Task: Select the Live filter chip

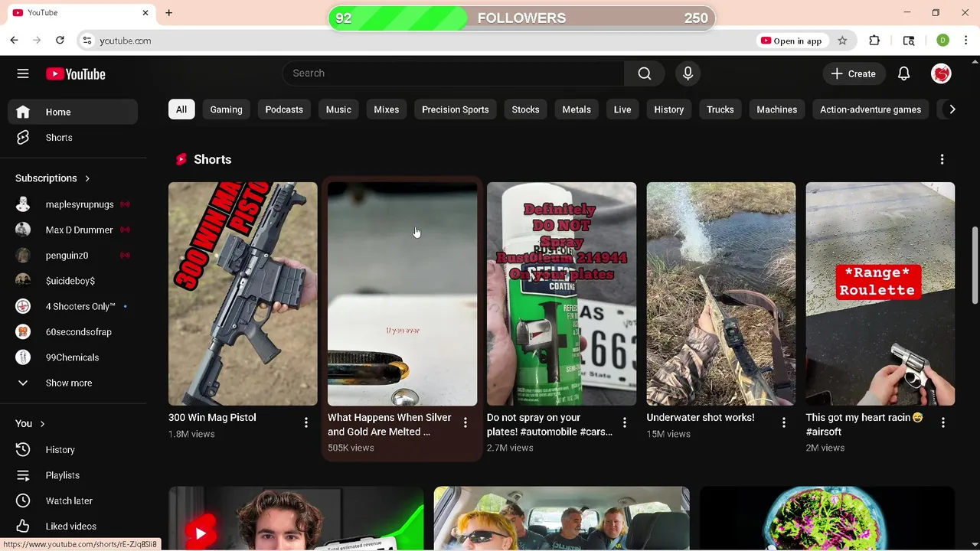Action: [x=622, y=109]
